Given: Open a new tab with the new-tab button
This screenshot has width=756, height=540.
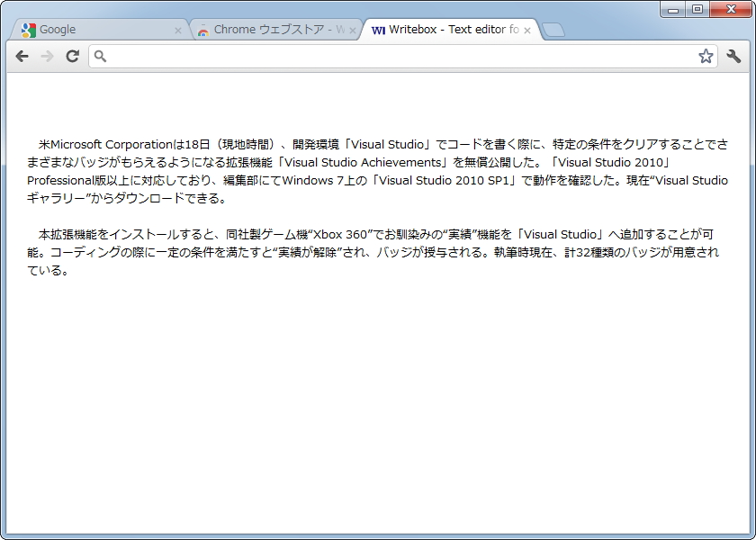Looking at the screenshot, I should [x=553, y=31].
